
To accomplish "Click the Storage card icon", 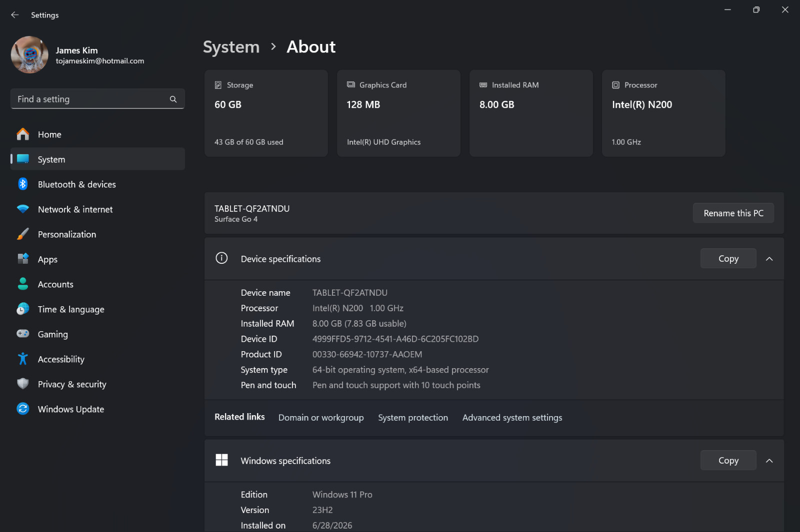I will coord(218,85).
